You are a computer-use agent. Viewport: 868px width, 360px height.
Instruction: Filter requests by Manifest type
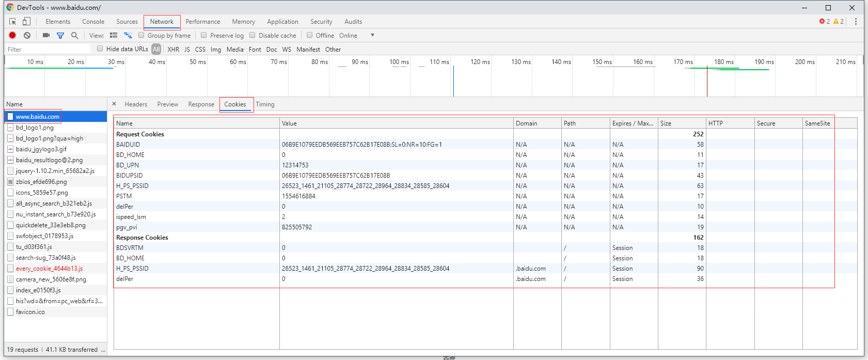point(308,50)
